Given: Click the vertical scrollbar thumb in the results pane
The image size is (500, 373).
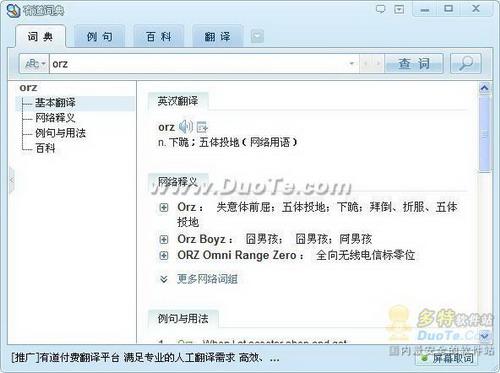Looking at the screenshot, I should pos(484,134).
